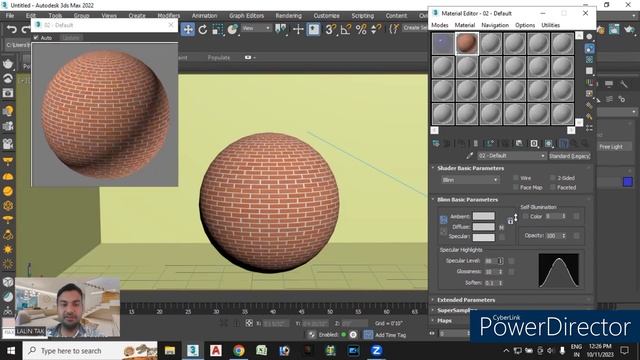Open the Blinn shader type dropdown
This screenshot has height=360, width=640.
click(x=470, y=180)
